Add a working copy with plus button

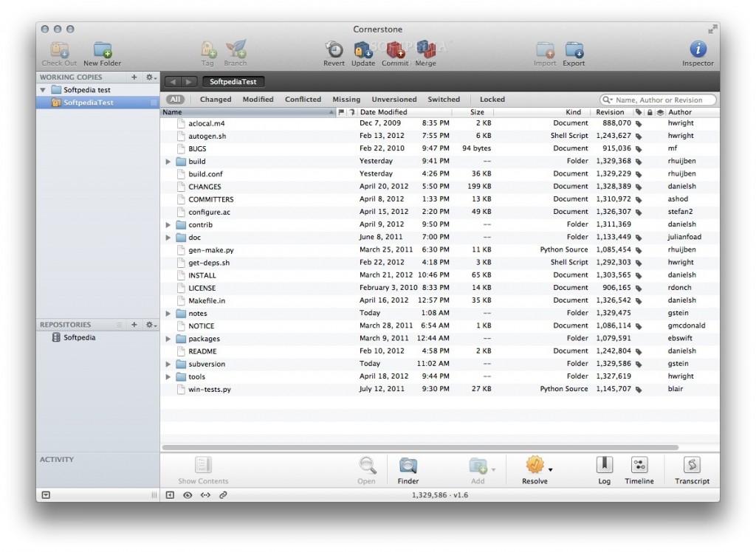(x=134, y=77)
